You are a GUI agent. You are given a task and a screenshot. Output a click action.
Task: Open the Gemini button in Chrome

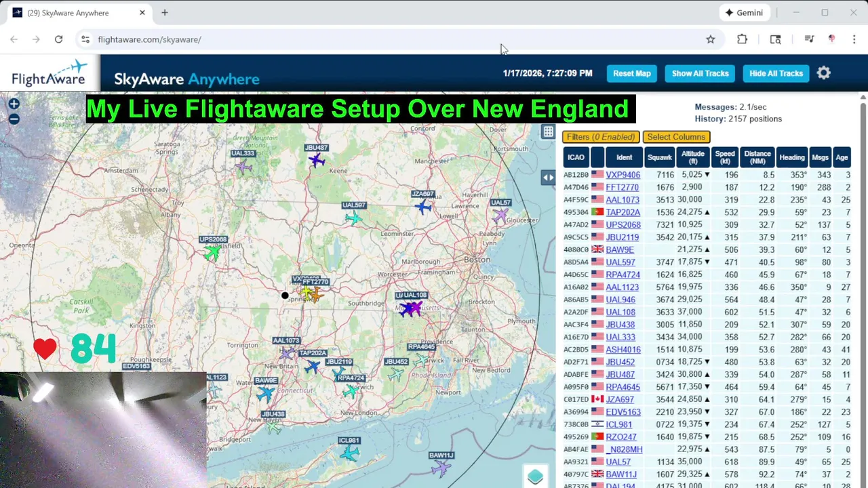pos(745,12)
